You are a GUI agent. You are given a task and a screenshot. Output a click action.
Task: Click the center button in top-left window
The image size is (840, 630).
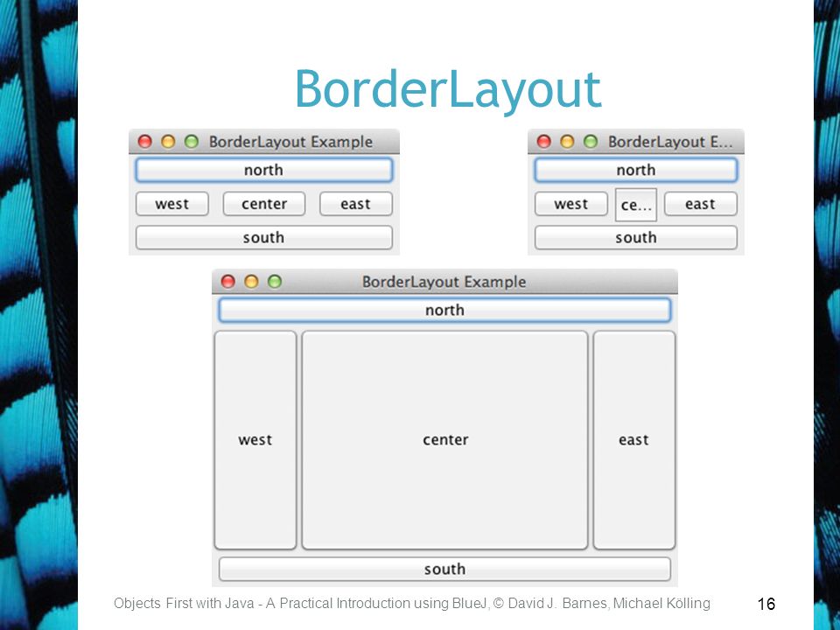tap(264, 204)
